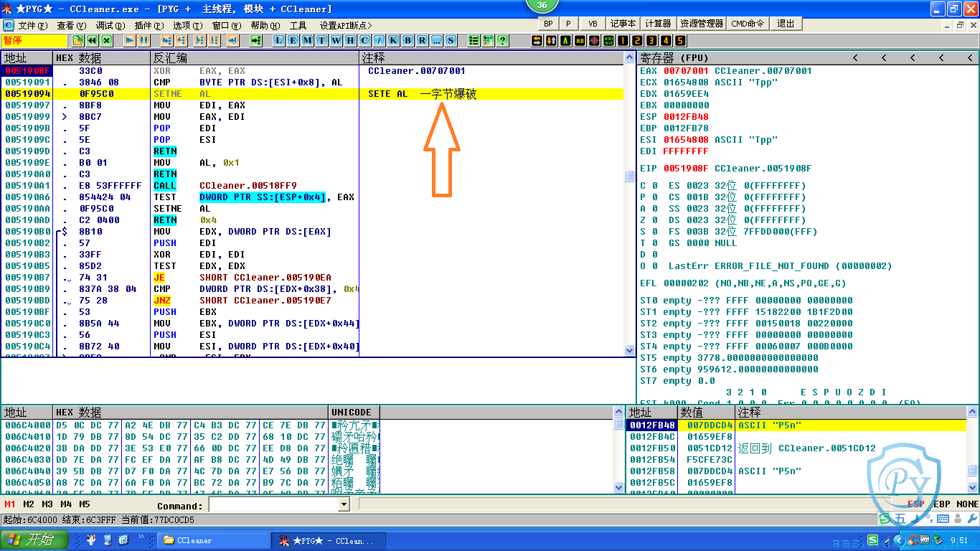The height and width of the screenshot is (551, 980).
Task: Click the numbered 5 orange icon
Action: (x=680, y=41)
